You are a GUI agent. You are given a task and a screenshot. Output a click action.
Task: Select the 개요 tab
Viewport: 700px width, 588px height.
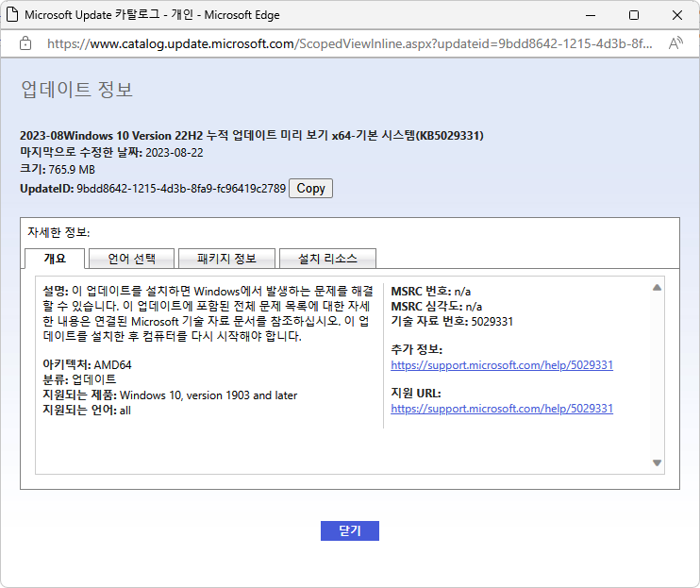(x=55, y=259)
